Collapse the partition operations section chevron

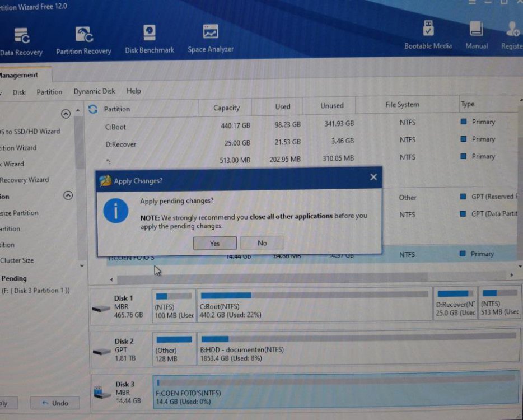(68, 196)
